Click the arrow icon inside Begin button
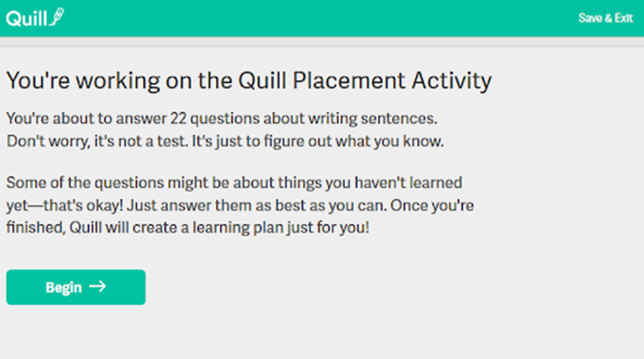This screenshot has height=359, width=644. pyautogui.click(x=98, y=286)
